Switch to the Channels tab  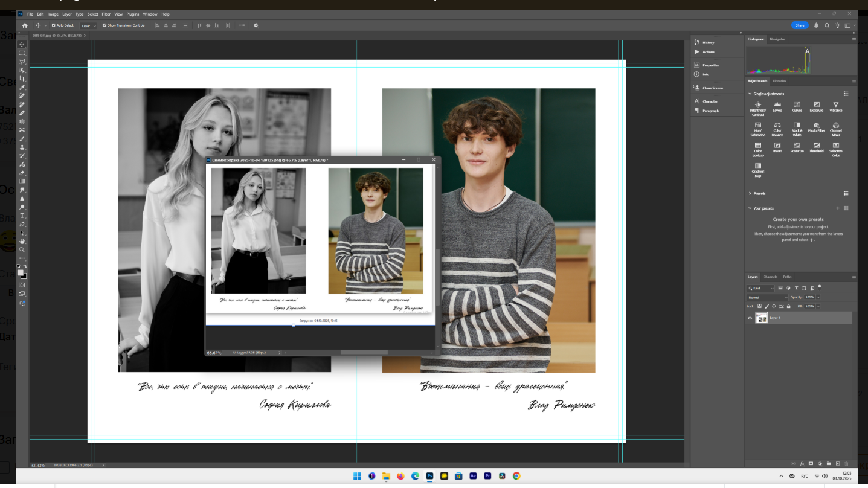click(770, 277)
